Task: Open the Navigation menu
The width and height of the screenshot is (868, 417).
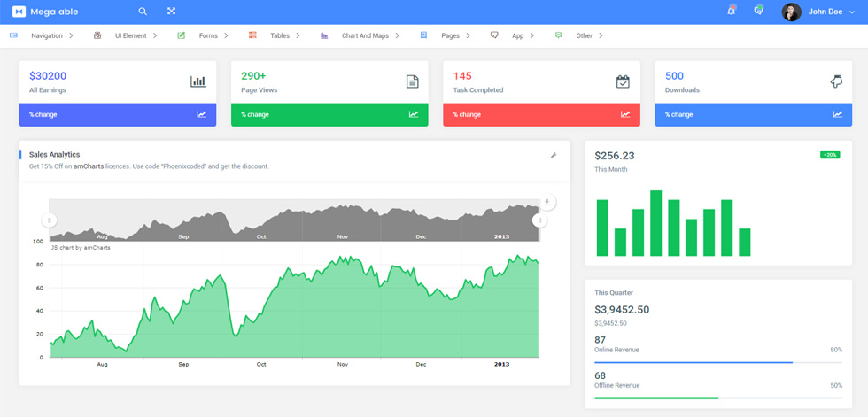Action: [x=47, y=36]
